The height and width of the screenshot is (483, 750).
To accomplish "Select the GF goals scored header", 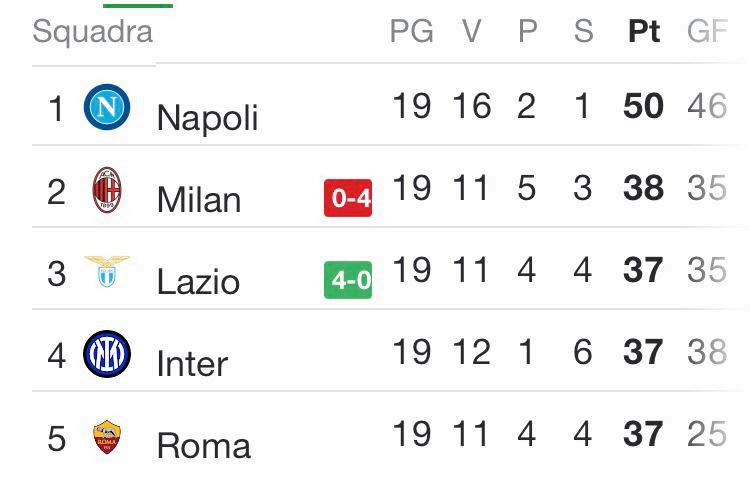I will point(707,32).
